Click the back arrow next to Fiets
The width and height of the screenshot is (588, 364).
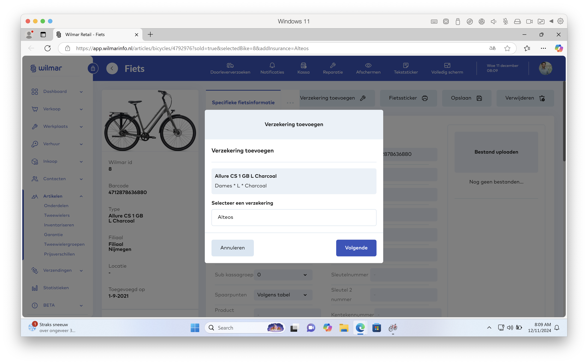pos(112,69)
